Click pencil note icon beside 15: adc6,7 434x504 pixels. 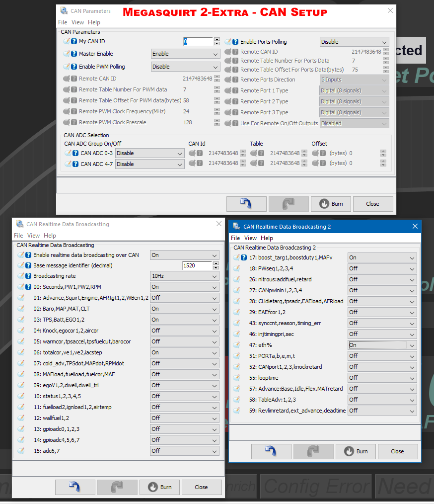21,451
